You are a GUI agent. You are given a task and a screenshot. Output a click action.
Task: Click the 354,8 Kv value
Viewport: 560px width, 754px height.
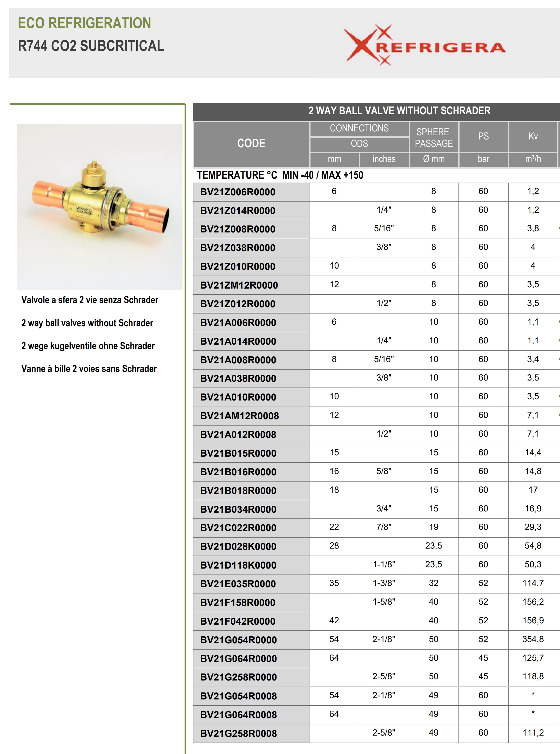pyautogui.click(x=532, y=639)
